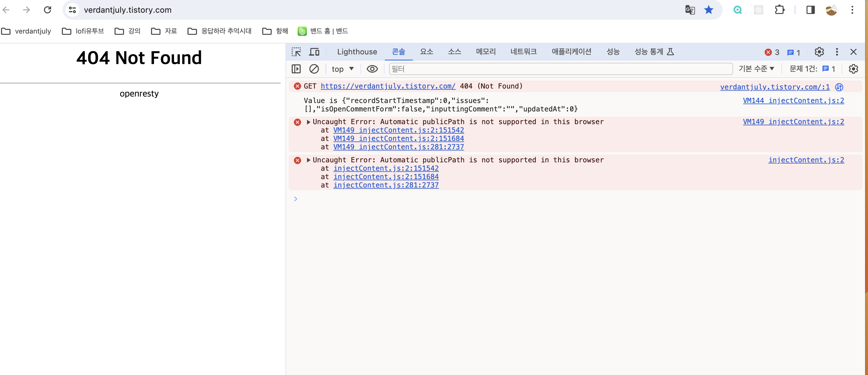Toggle the console sidebar panel

click(296, 69)
